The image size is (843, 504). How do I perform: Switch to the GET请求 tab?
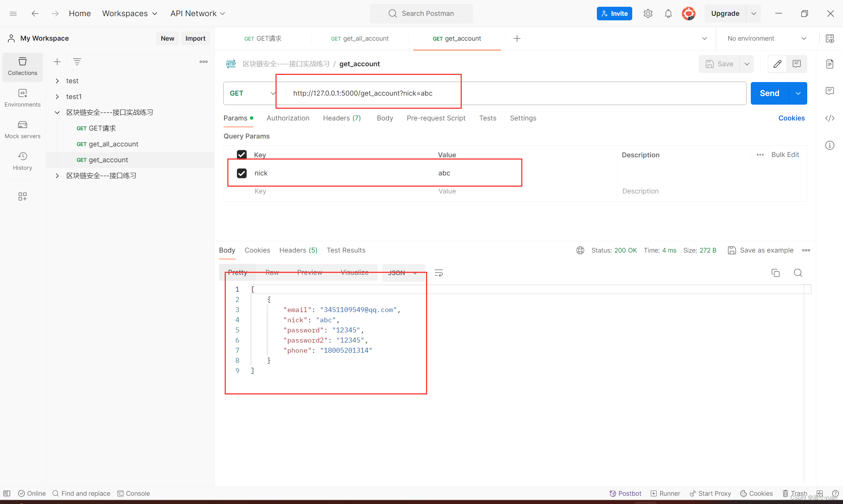point(263,38)
